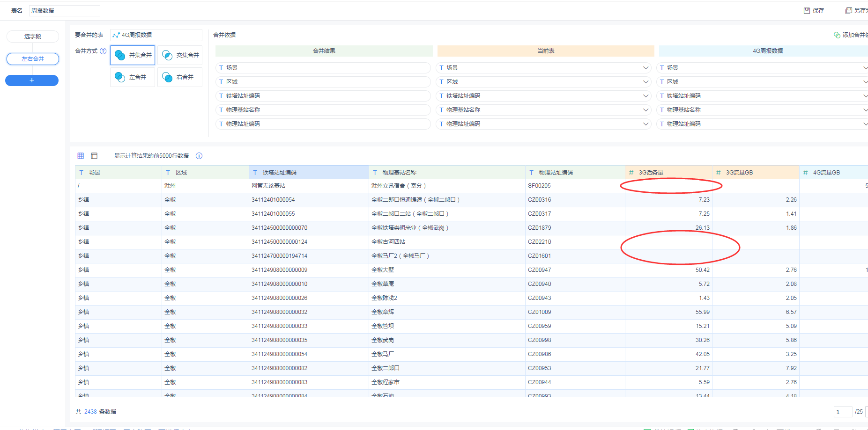
Task: Click 4G周报数据 table selector field
Action: 156,35
